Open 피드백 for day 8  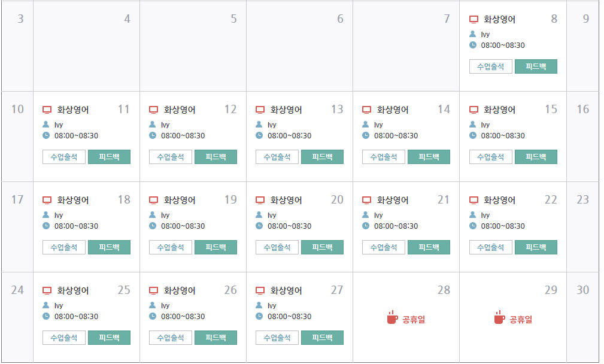pyautogui.click(x=536, y=66)
